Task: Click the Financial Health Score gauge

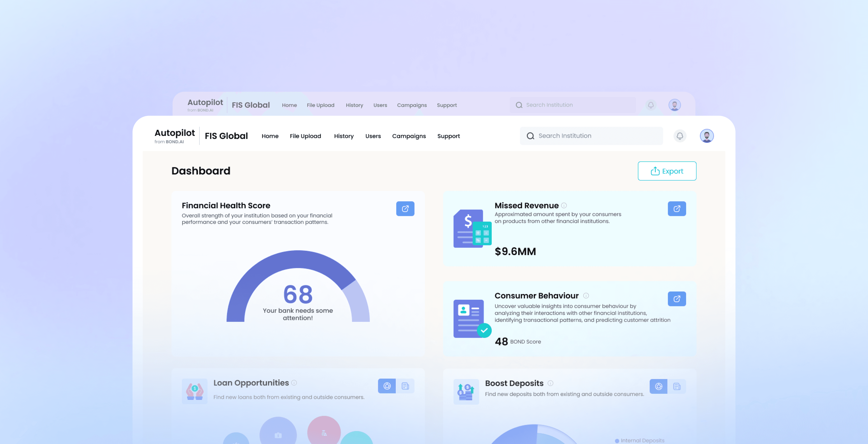Action: [x=298, y=286]
